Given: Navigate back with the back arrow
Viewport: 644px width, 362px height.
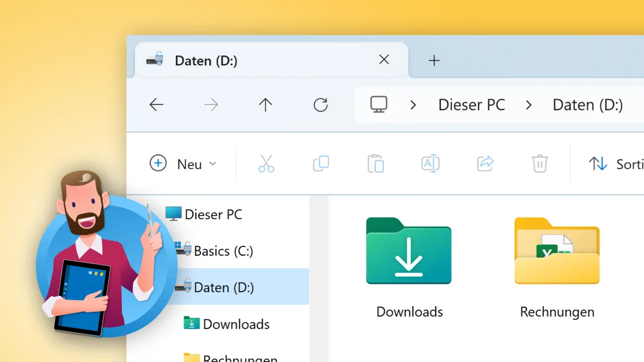Looking at the screenshot, I should coord(156,105).
